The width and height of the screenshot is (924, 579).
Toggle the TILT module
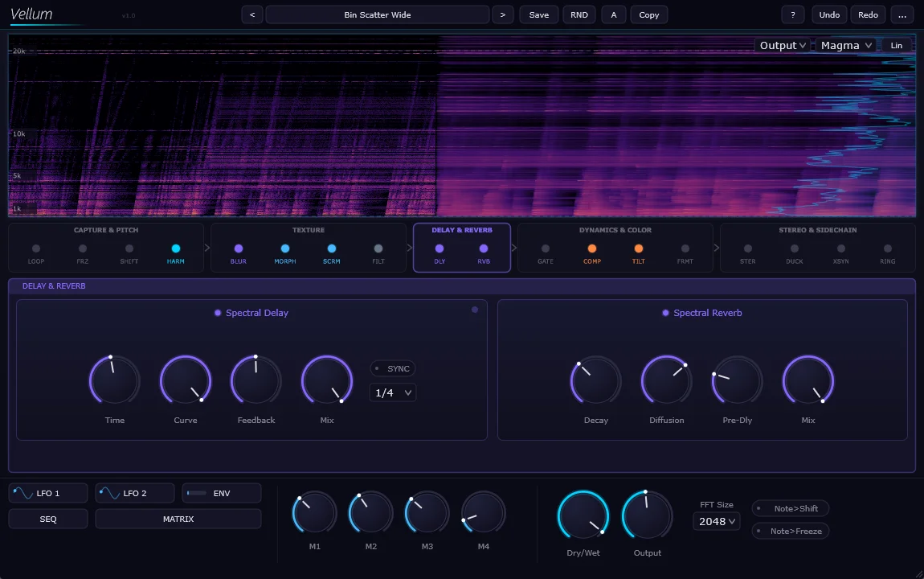click(x=639, y=248)
